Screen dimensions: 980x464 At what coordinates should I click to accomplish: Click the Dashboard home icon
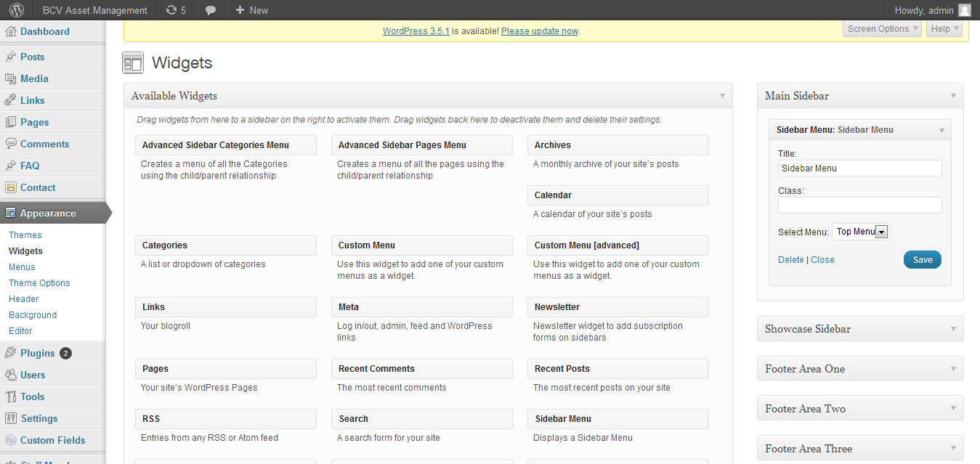click(10, 31)
